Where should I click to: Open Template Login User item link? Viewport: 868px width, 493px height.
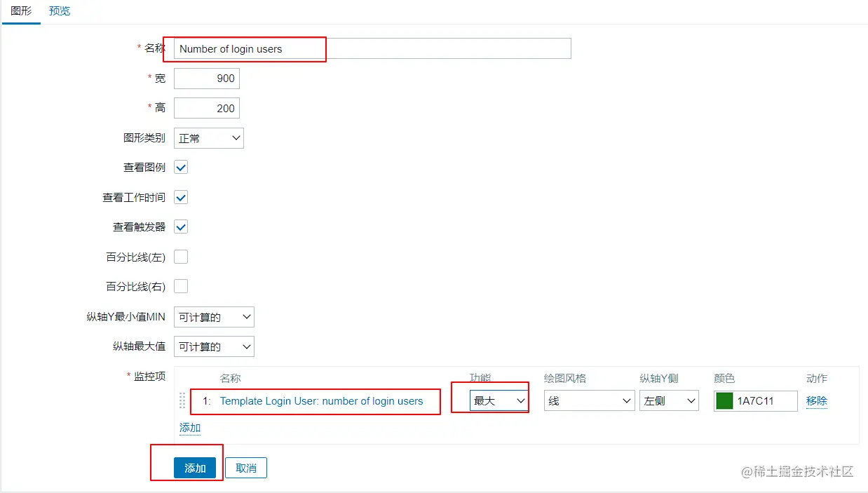[322, 401]
